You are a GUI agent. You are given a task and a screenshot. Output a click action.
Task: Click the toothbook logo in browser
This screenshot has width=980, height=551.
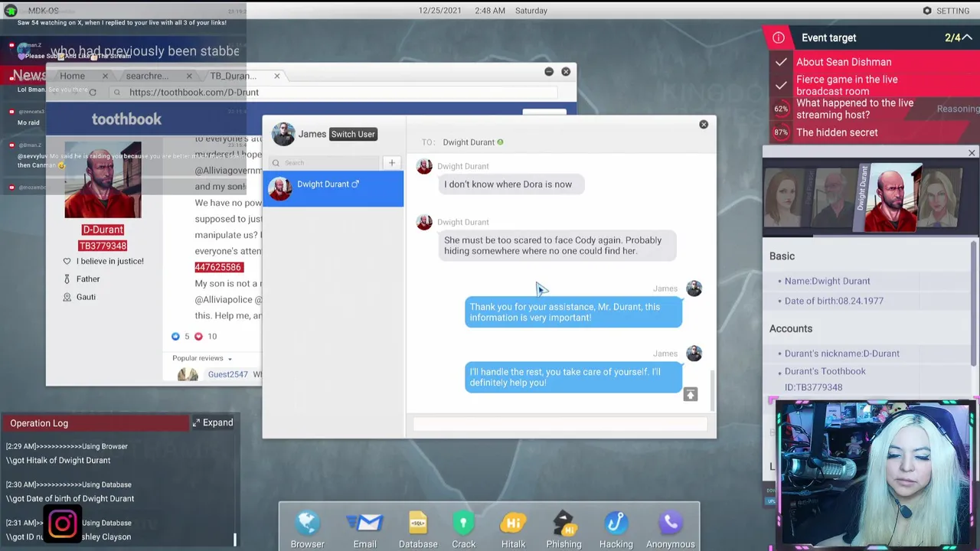pos(126,119)
